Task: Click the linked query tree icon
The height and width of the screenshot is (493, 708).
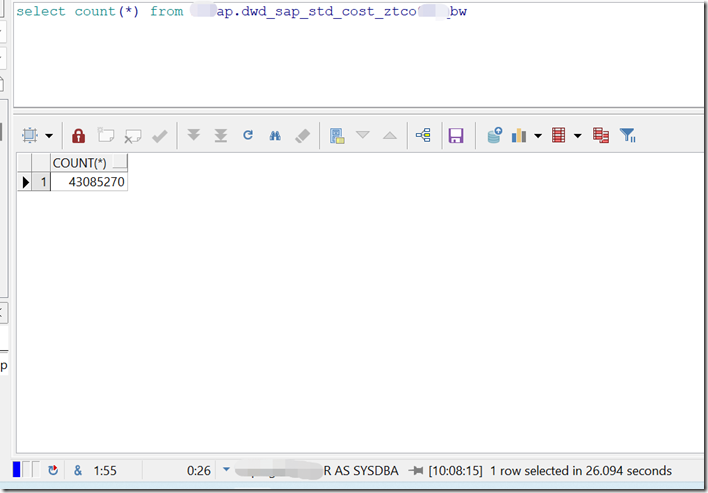Action: coord(423,135)
